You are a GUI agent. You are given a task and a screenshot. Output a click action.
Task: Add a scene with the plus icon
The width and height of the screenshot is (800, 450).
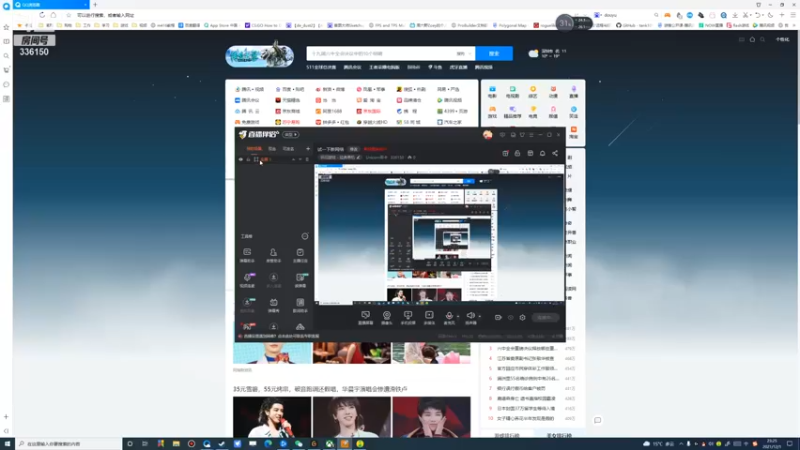[x=308, y=149]
